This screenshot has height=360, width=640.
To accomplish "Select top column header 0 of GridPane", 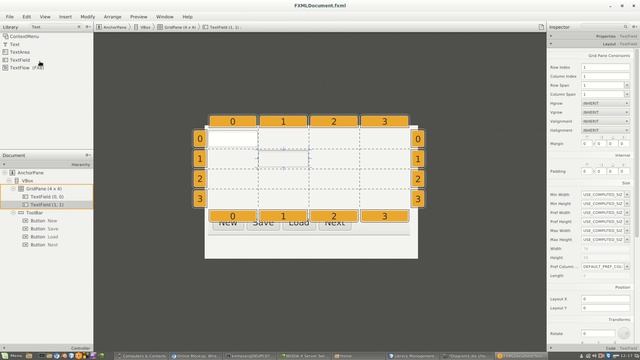I will click(233, 121).
